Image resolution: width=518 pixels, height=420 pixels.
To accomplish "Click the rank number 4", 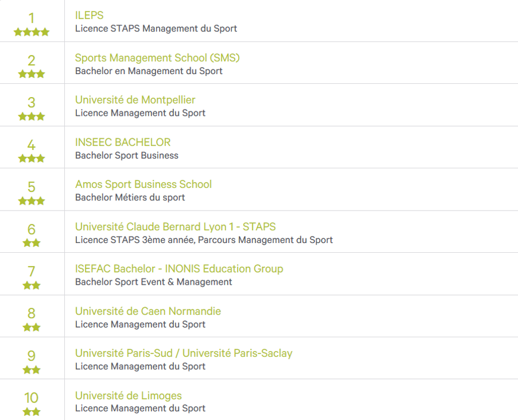I will tap(31, 145).
